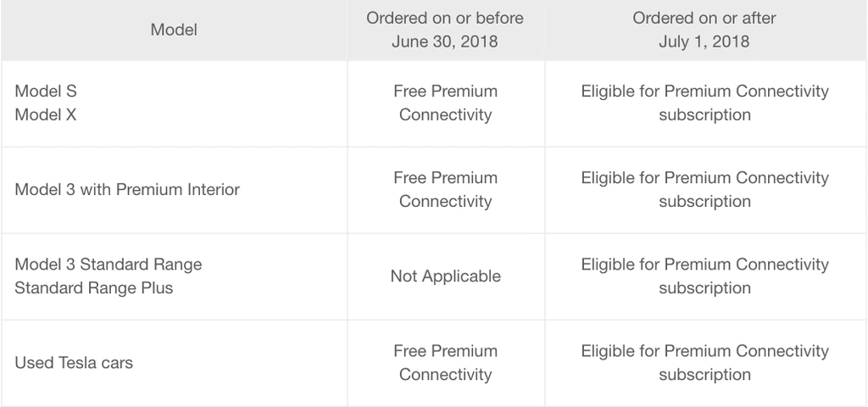Select the 'Ordered on or before June 30, 2018' header
The height and width of the screenshot is (407, 868).
point(446,30)
